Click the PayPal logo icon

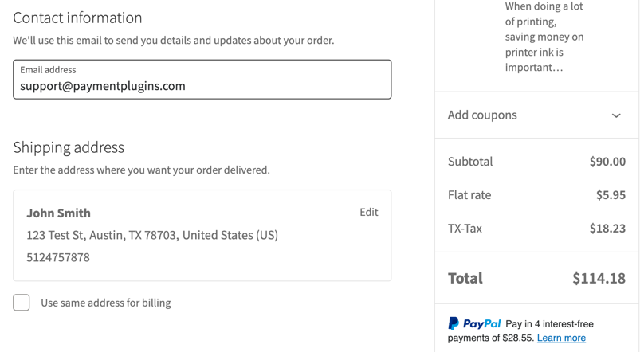454,323
